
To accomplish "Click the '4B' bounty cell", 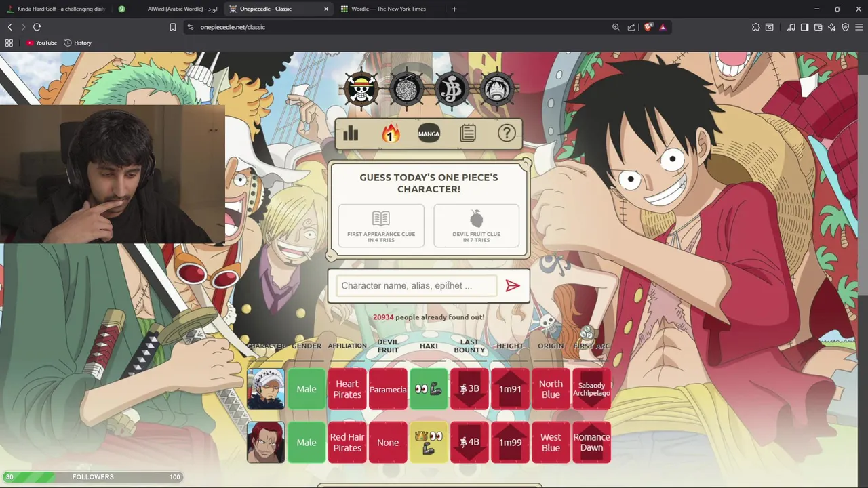I will [x=469, y=442].
